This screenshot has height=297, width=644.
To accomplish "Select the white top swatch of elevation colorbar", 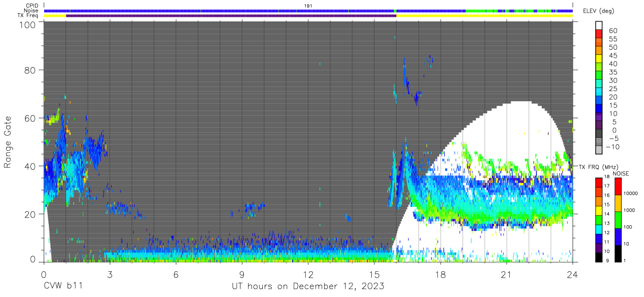I will pos(599,26).
